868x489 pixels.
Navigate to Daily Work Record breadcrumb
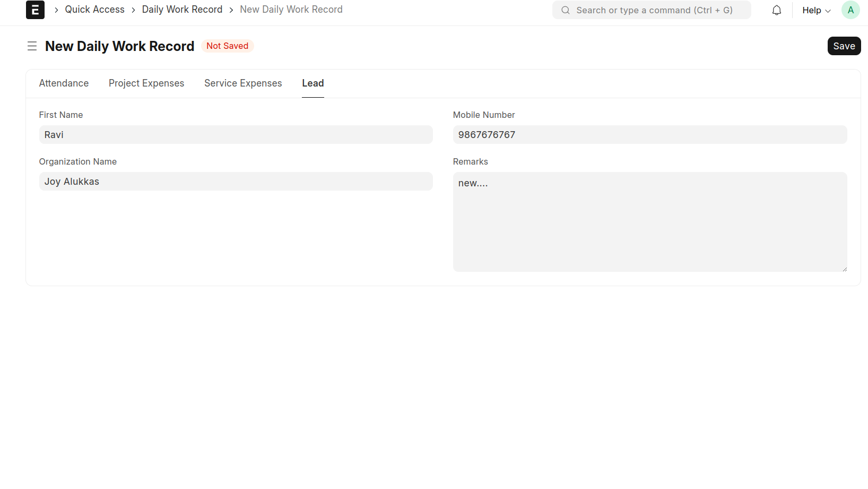point(182,10)
